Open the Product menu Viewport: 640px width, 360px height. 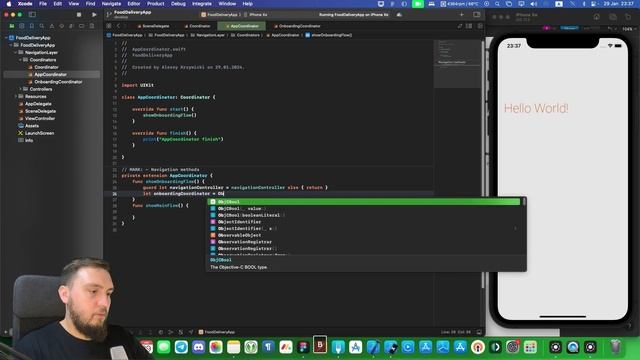tap(156, 4)
